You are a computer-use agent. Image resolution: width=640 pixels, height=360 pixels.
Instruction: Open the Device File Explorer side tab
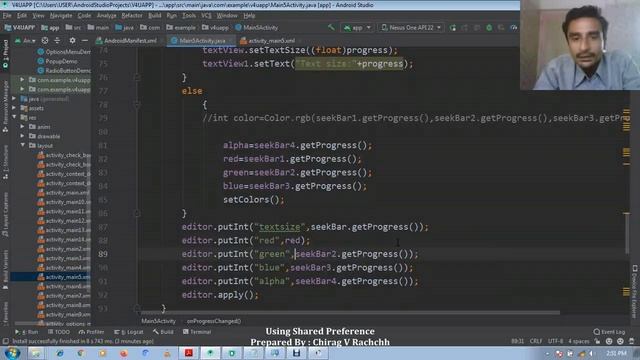(x=634, y=291)
